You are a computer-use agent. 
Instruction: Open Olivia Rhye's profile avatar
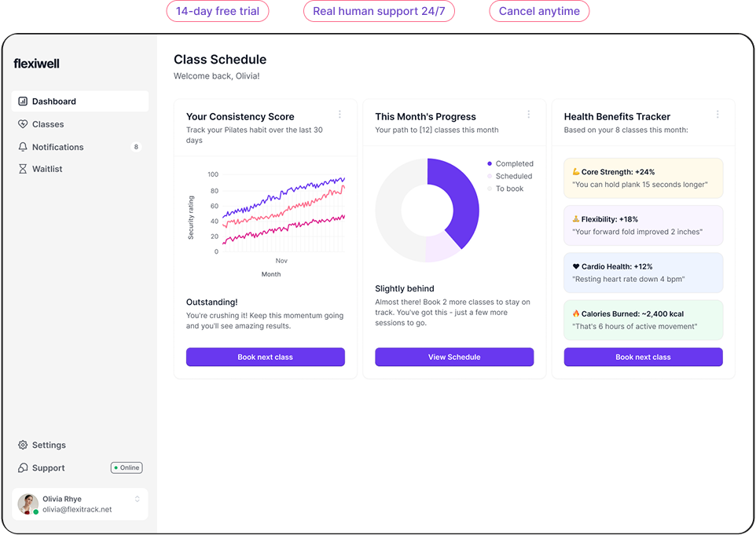click(x=28, y=504)
